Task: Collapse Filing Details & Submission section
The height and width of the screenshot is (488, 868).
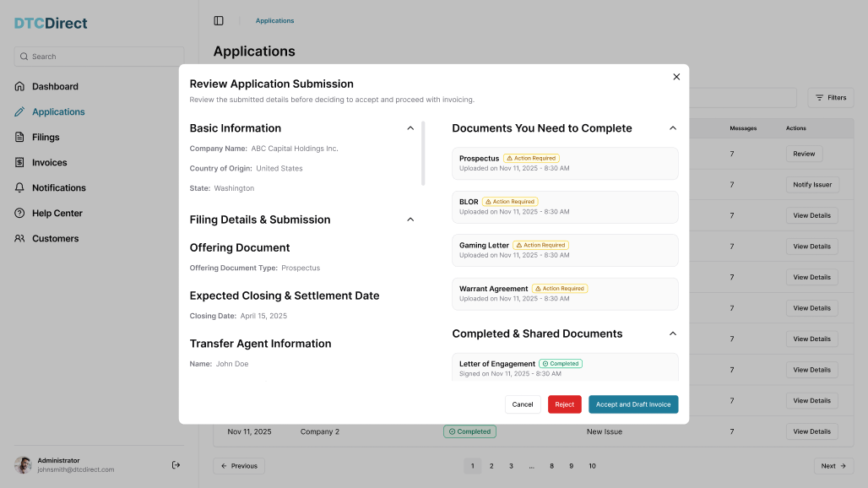Action: pyautogui.click(x=410, y=220)
